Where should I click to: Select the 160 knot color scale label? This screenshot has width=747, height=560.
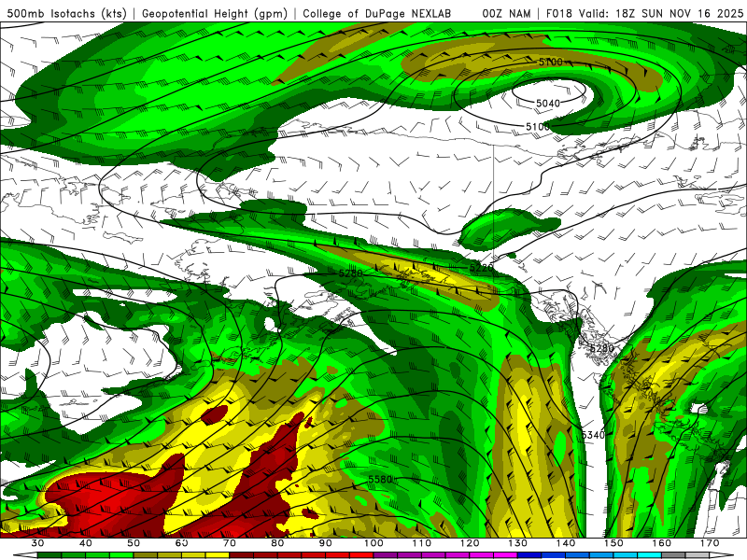[662, 543]
